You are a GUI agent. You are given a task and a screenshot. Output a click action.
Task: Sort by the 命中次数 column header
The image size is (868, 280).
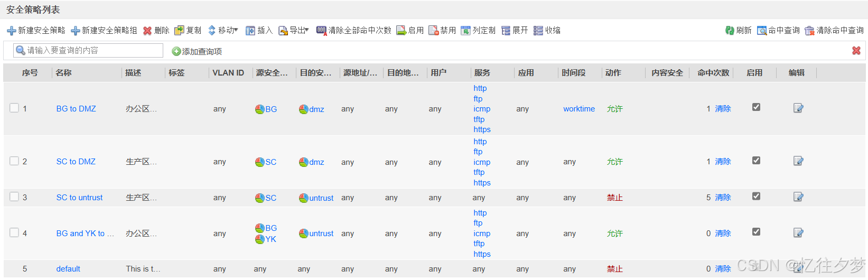click(x=713, y=73)
